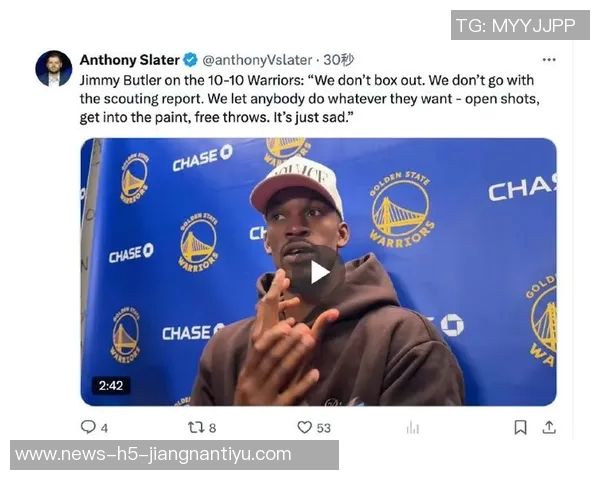Click the repost count 8
600x480 pixels.
coord(212,428)
